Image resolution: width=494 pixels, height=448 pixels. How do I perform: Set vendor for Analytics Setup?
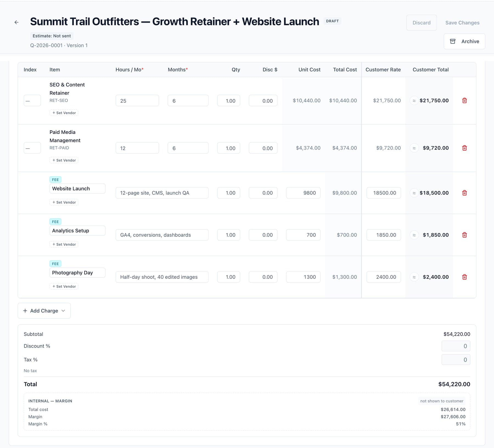tap(64, 244)
